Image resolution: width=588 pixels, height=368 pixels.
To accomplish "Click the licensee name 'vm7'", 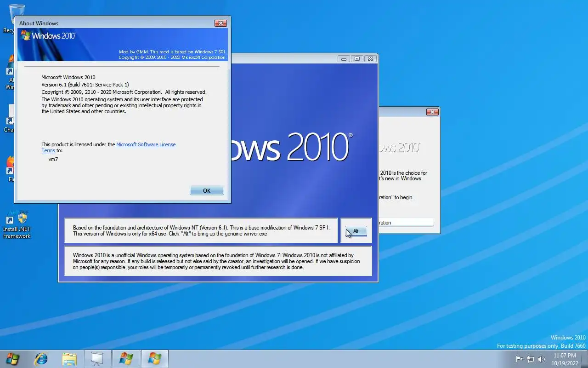I will pyautogui.click(x=53, y=159).
